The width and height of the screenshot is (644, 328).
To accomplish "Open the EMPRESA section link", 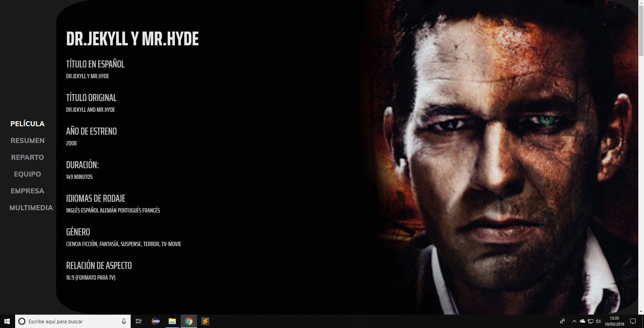I will [28, 191].
